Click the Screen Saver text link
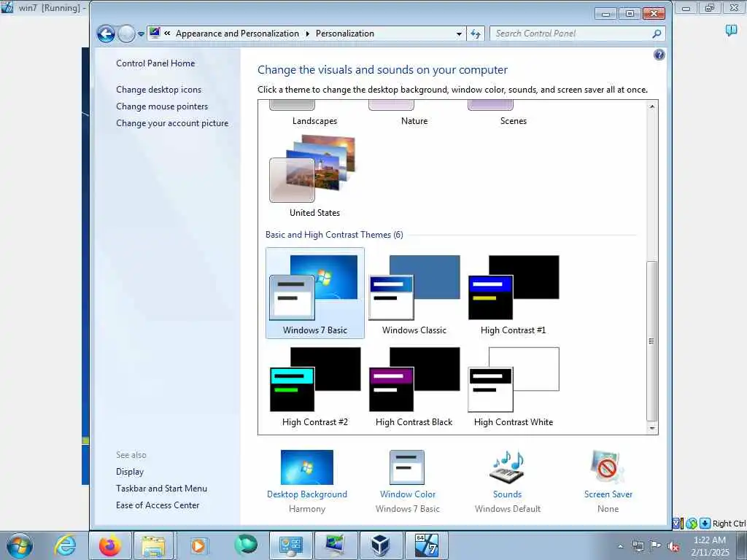The height and width of the screenshot is (560, 747). pos(608,494)
